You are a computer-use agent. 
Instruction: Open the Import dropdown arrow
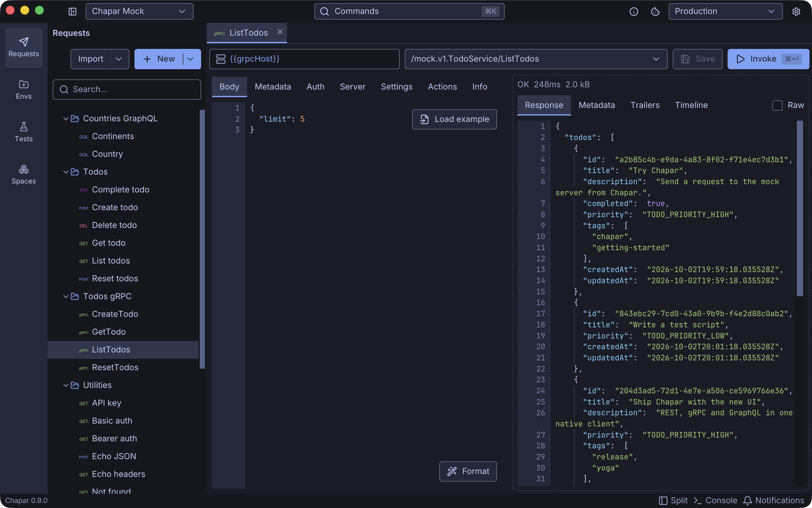pos(119,59)
